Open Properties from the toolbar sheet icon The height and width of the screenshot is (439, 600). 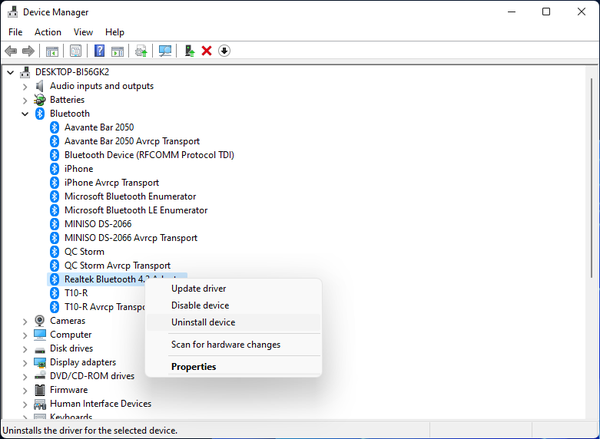tap(75, 51)
